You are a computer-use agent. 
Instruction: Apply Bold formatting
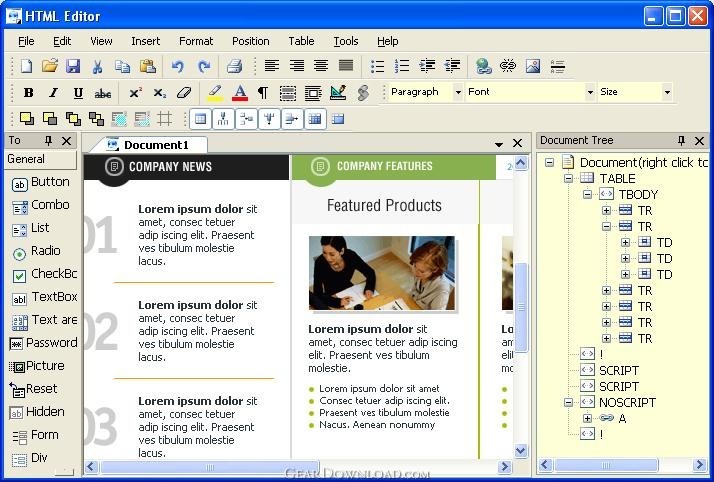pyautogui.click(x=28, y=93)
